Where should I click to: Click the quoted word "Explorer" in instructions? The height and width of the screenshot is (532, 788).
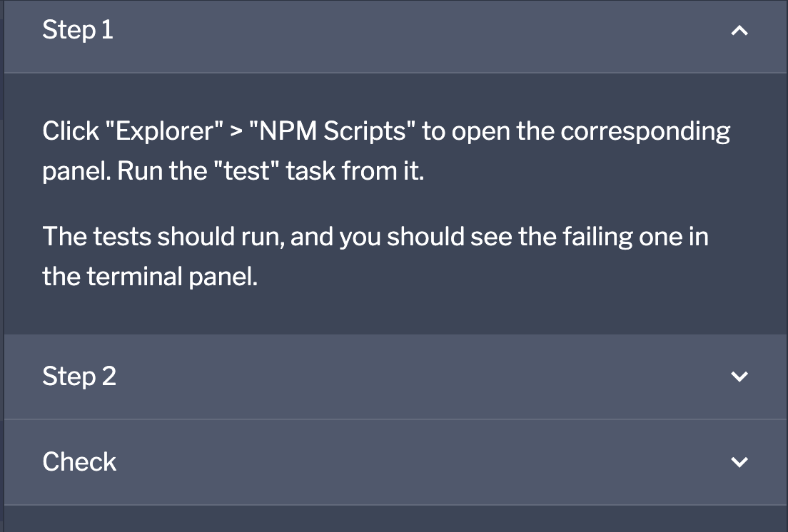click(164, 131)
